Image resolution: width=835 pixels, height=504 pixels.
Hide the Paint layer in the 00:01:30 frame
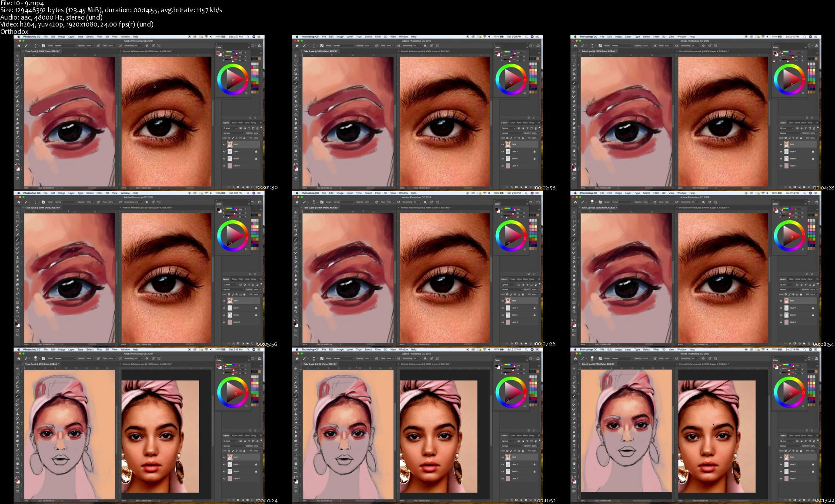coord(224,144)
